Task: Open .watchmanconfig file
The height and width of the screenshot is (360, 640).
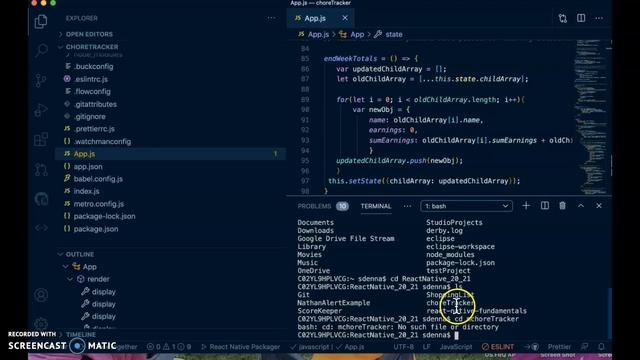Action: coord(102,142)
